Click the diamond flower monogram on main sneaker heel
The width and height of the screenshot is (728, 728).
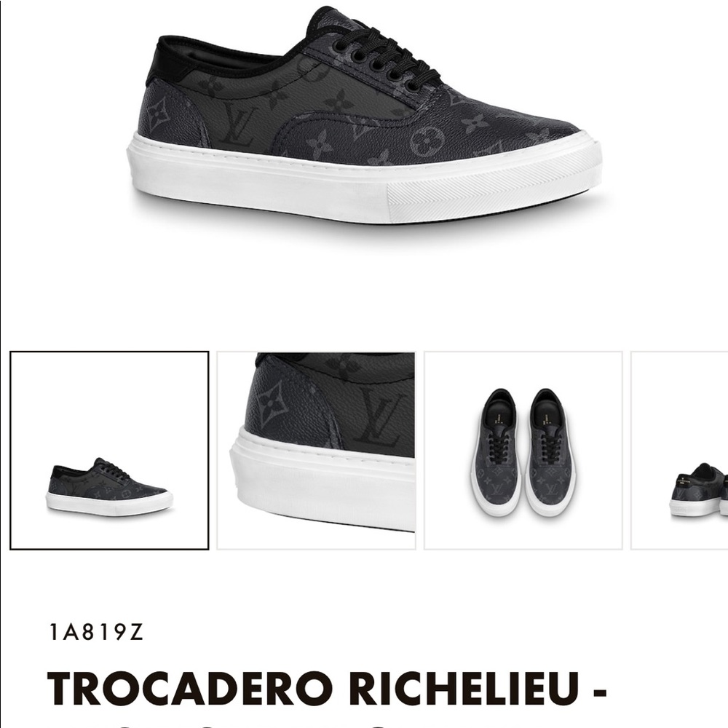click(x=159, y=115)
